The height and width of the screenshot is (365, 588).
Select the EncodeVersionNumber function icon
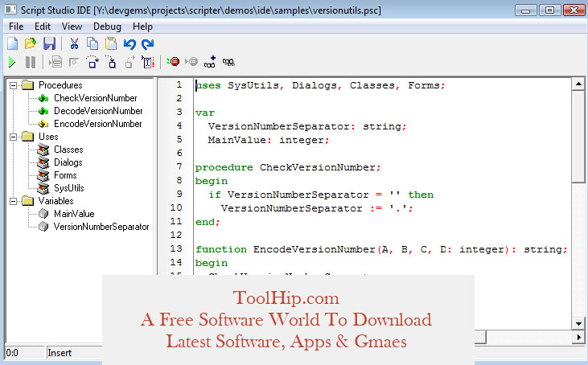point(43,124)
